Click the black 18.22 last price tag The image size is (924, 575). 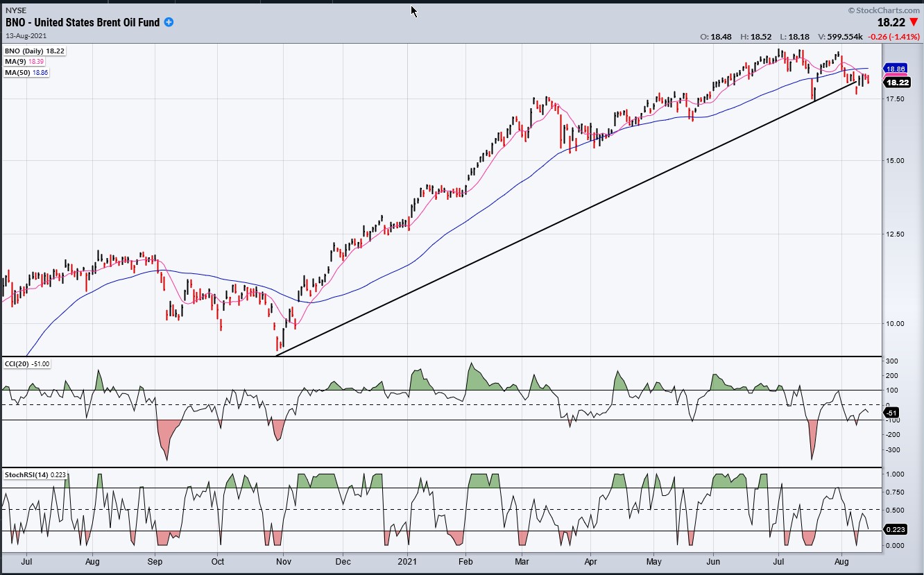coord(896,82)
